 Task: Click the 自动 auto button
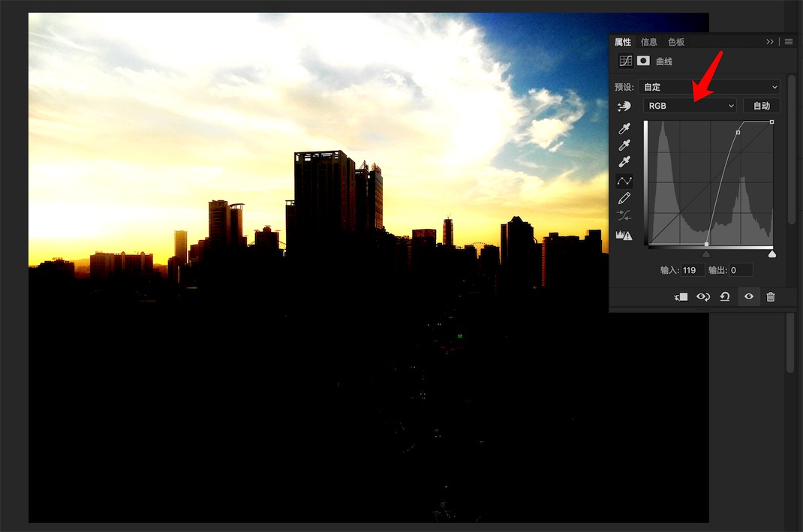[762, 106]
